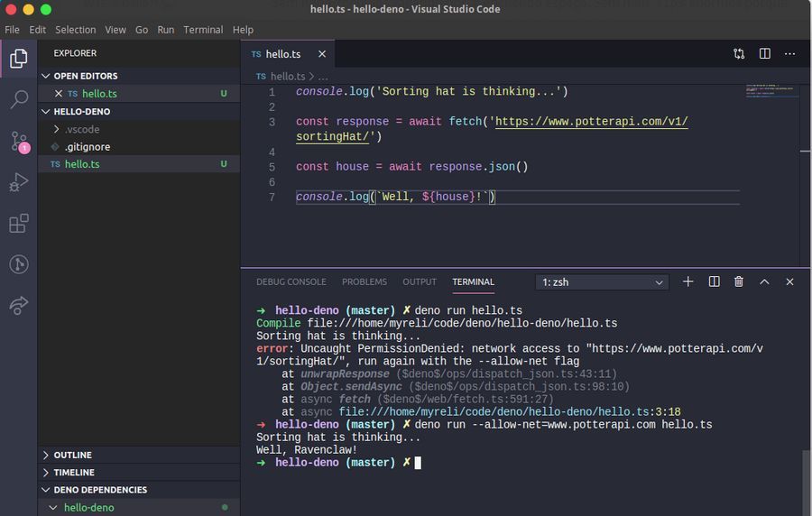Click the Split Editor Right icon

pyautogui.click(x=764, y=54)
